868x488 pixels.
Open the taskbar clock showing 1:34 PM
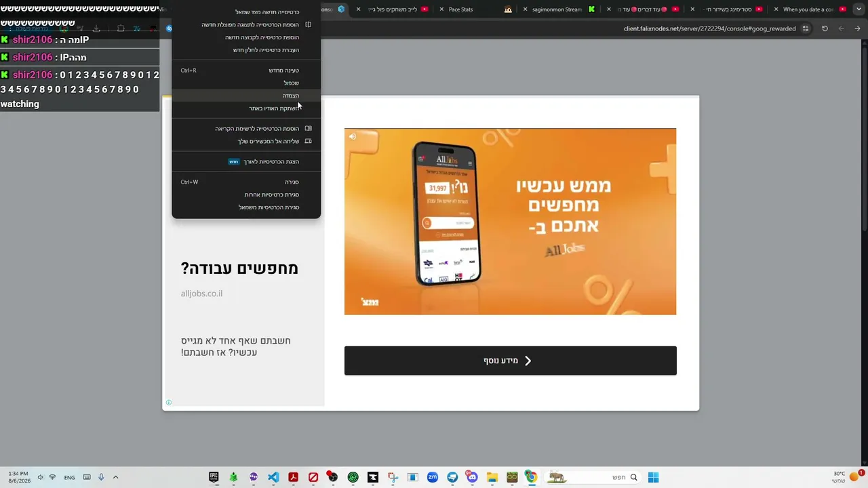click(19, 477)
